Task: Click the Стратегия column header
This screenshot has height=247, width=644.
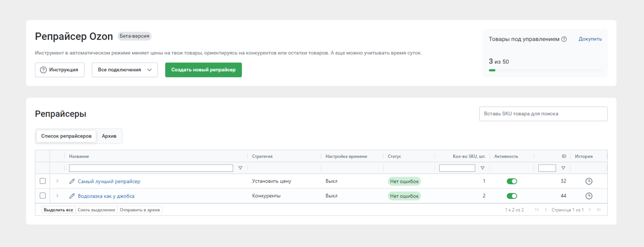Action: [x=262, y=156]
